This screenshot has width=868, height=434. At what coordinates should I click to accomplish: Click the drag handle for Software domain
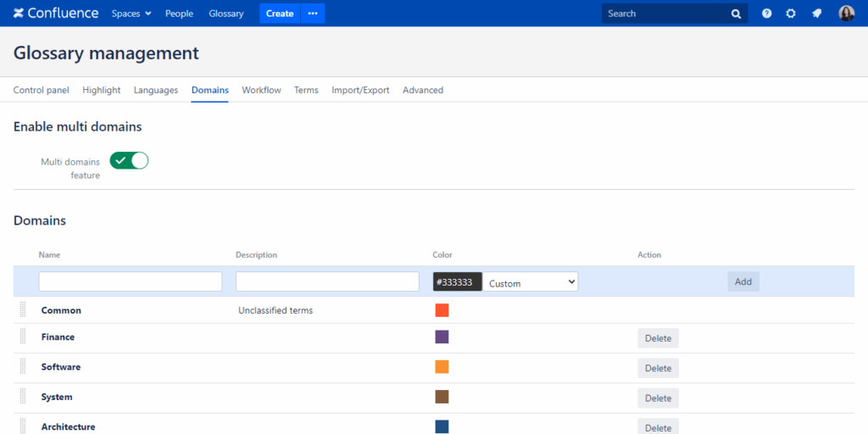pyautogui.click(x=23, y=366)
